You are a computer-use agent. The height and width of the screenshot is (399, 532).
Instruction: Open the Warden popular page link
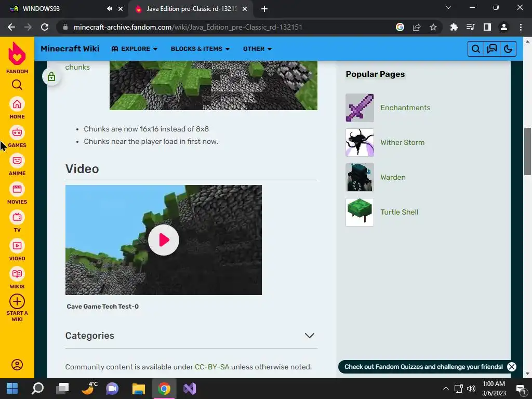pos(393,177)
